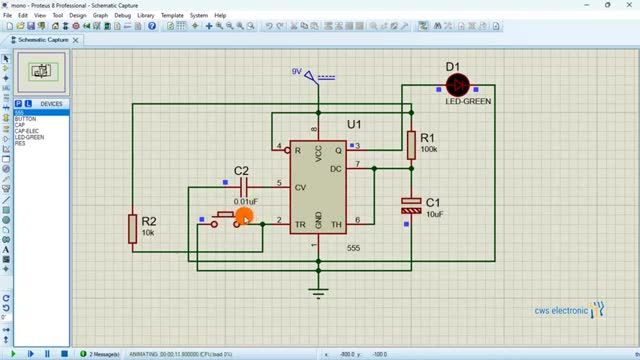Click the L Library Manager button
The height and width of the screenshot is (360, 640).
tap(28, 104)
